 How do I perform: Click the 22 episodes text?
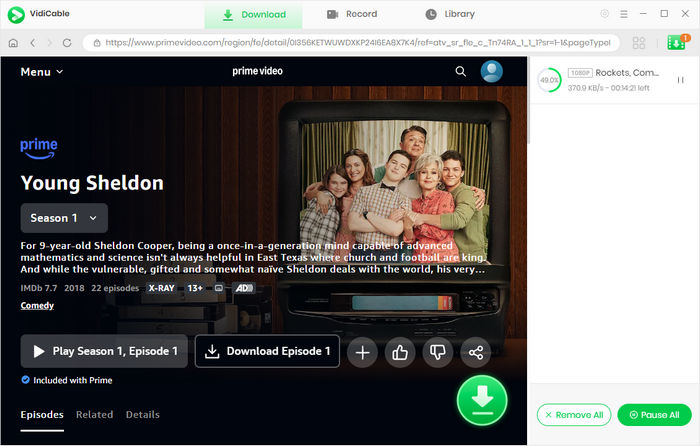[115, 288]
